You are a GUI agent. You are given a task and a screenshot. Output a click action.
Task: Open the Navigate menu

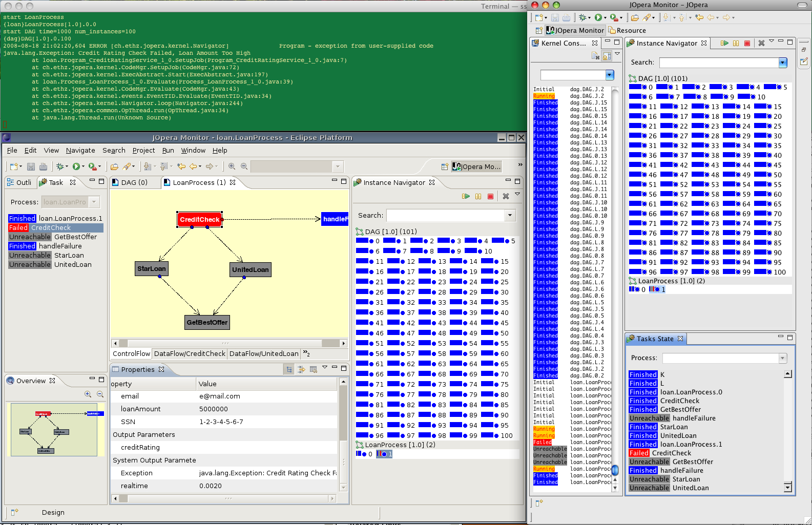[x=80, y=150]
